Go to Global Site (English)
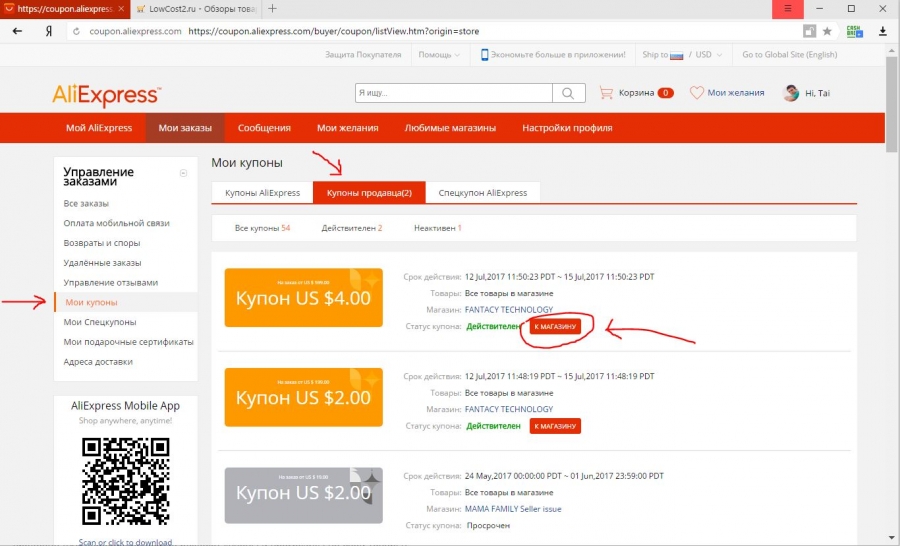900x546 pixels. click(790, 55)
